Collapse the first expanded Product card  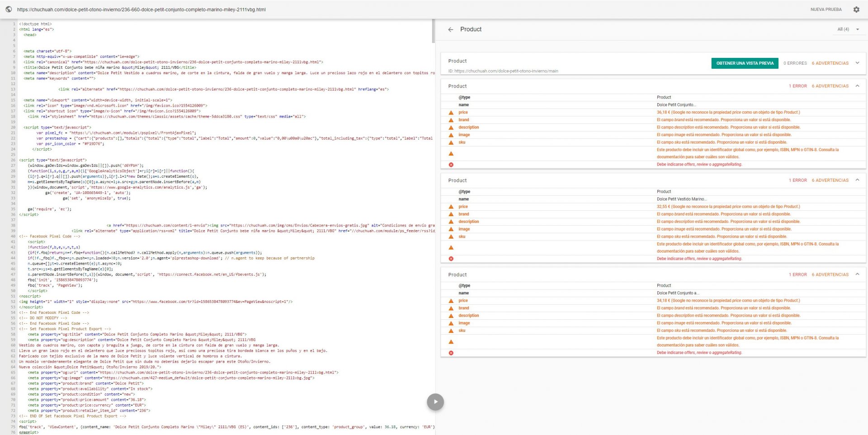857,86
